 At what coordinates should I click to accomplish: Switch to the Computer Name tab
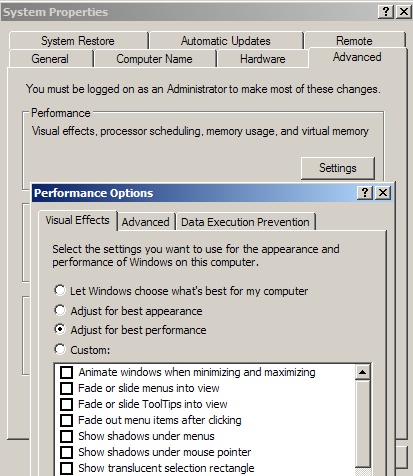pyautogui.click(x=154, y=59)
